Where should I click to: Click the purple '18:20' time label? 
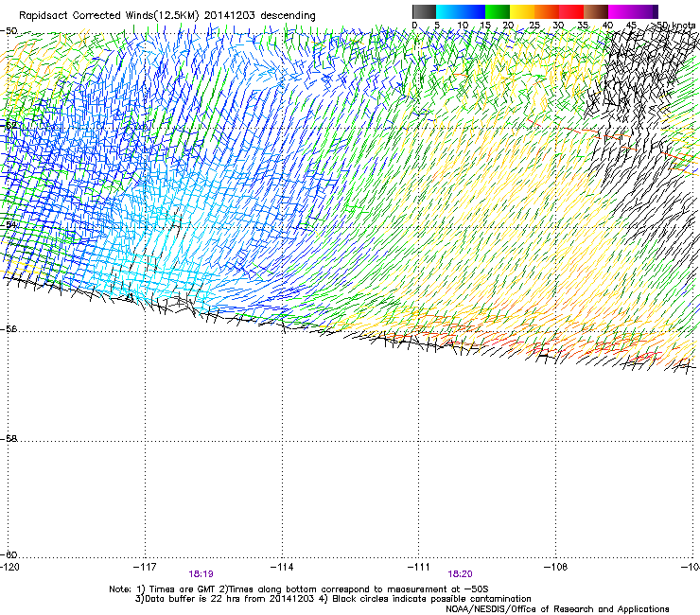point(461,574)
